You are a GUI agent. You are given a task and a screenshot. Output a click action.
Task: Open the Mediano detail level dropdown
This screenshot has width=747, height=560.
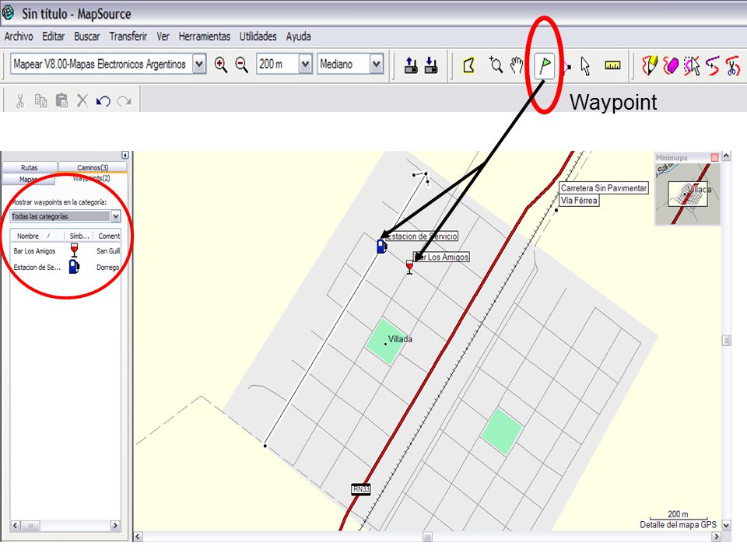377,64
